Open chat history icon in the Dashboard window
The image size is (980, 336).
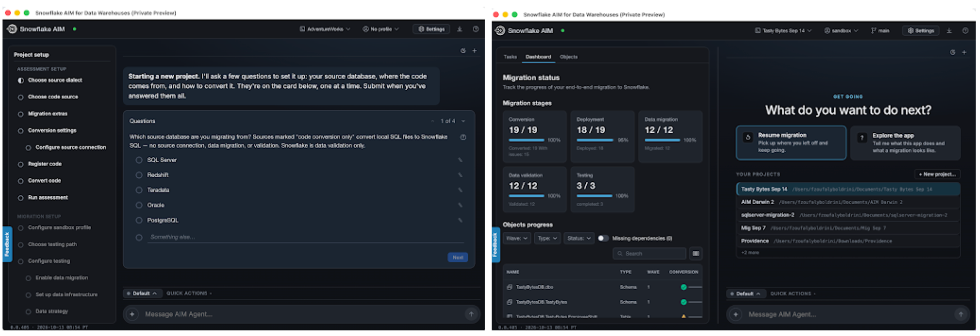tap(953, 52)
